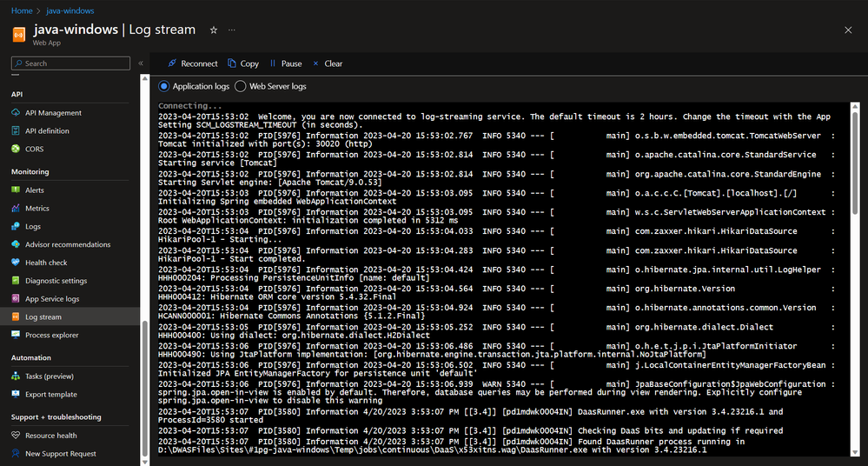
Task: Click the Process explorer icon
Action: click(x=16, y=335)
